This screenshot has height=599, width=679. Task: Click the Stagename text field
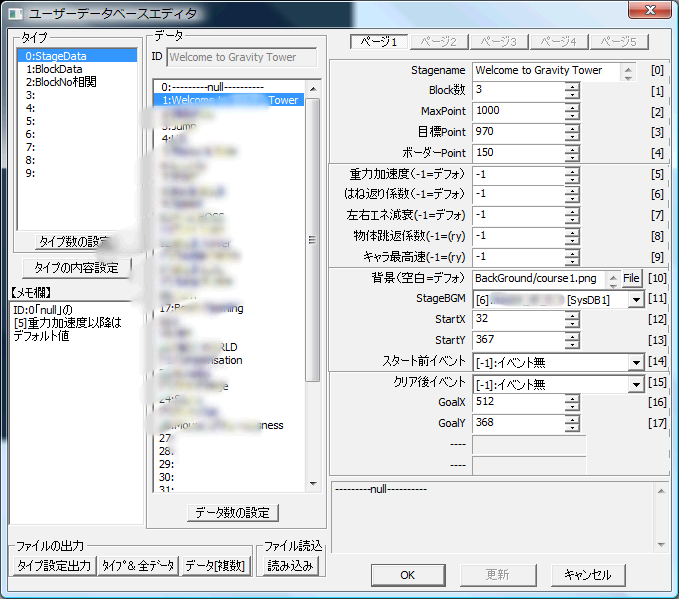(x=546, y=71)
